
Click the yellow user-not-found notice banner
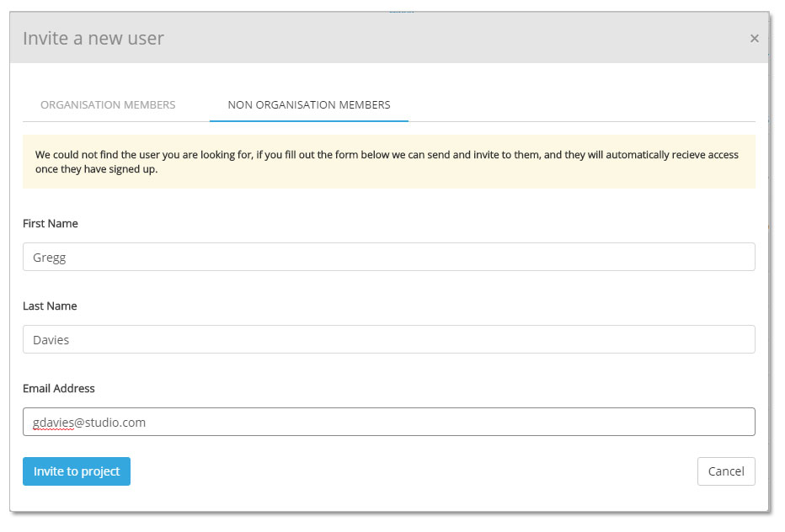(388, 162)
